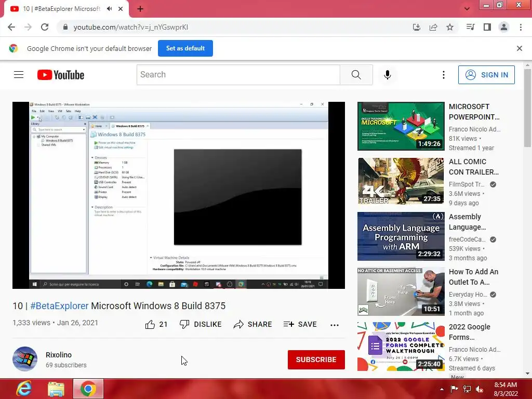
Task: Reload the YouTube page
Action: [45, 27]
